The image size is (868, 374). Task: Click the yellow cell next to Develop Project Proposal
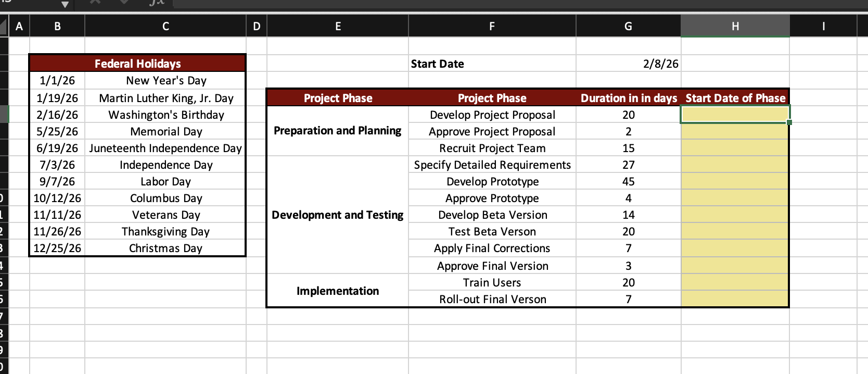click(734, 115)
